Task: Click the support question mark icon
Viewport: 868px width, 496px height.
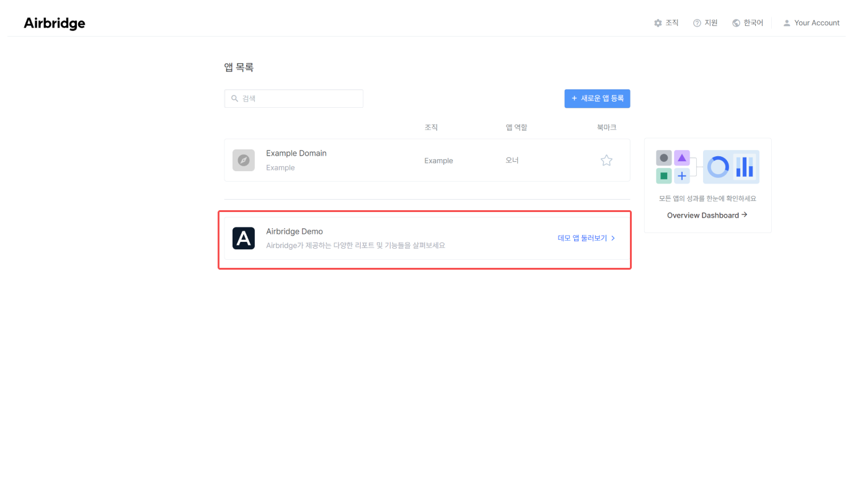Action: pos(697,23)
